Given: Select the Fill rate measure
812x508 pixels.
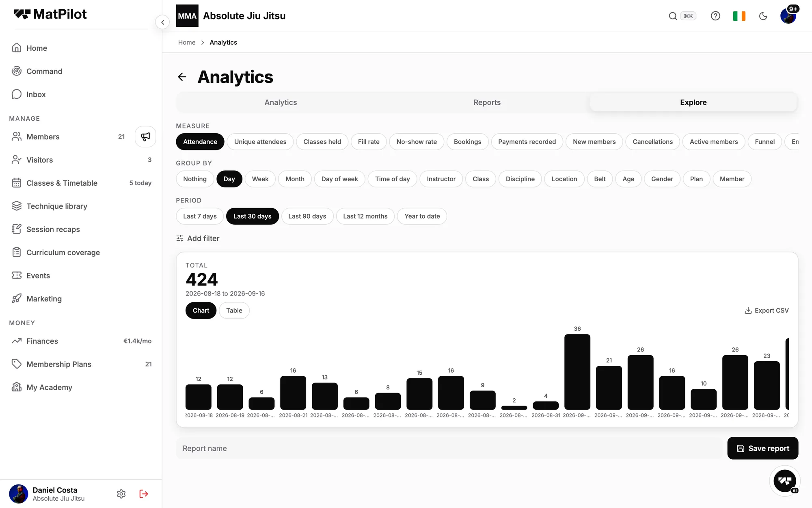Looking at the screenshot, I should coord(369,142).
